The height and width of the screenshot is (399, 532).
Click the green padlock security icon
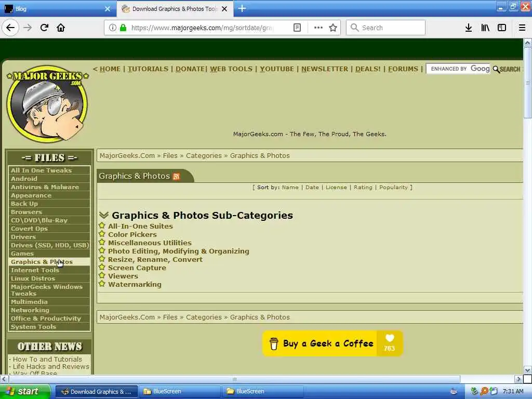tap(123, 28)
